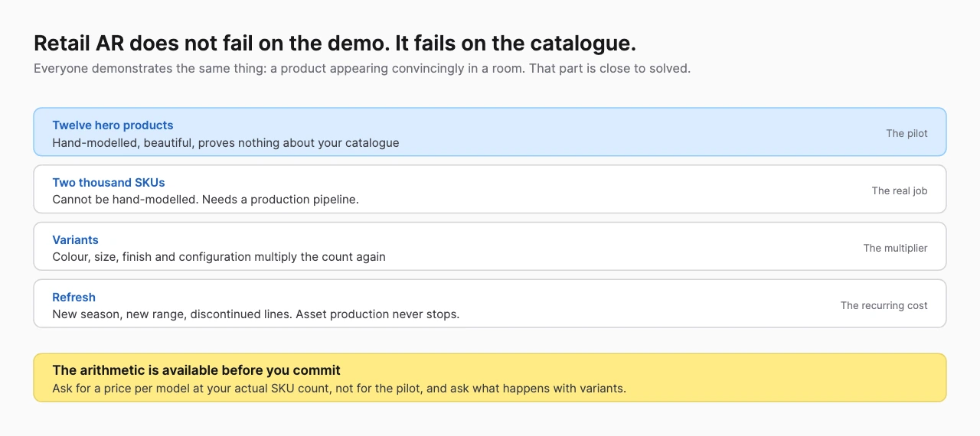The image size is (980, 436).
Task: Click 'The arithmetic is available' callout heading
Action: tap(196, 370)
